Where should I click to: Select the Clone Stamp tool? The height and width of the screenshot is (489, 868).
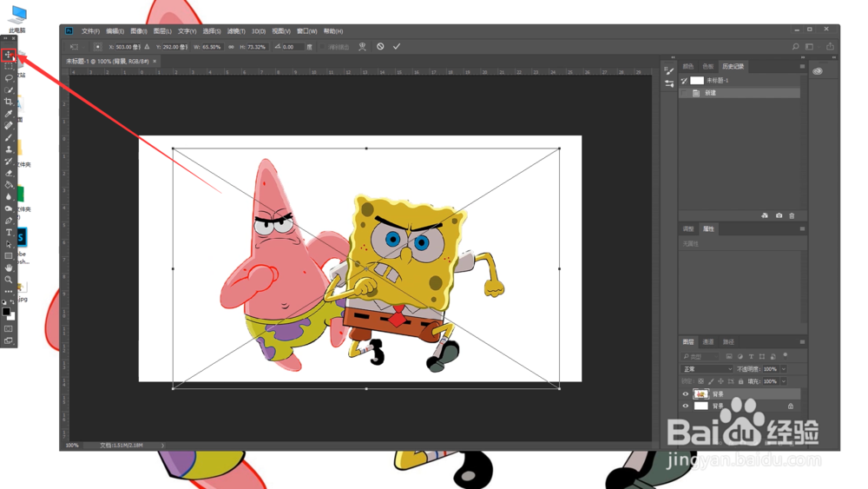(x=9, y=149)
